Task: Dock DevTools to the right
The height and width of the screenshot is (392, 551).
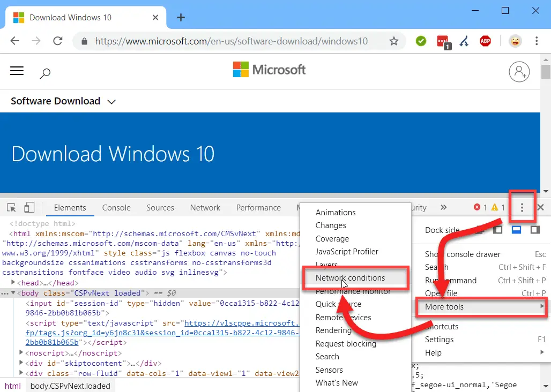Action: click(535, 230)
